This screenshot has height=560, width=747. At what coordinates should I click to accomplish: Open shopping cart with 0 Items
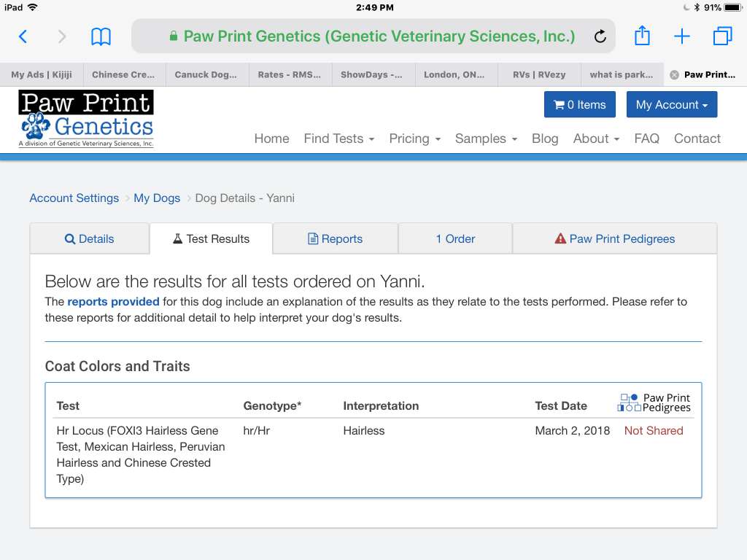coord(580,104)
